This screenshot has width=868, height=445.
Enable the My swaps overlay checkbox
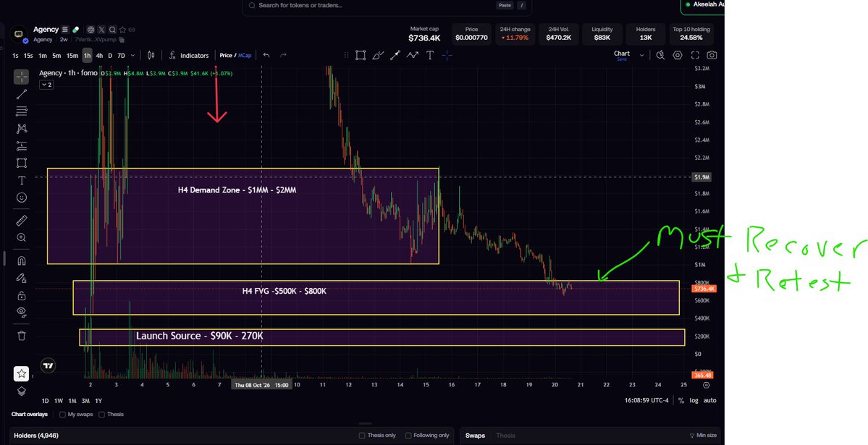[62, 415]
